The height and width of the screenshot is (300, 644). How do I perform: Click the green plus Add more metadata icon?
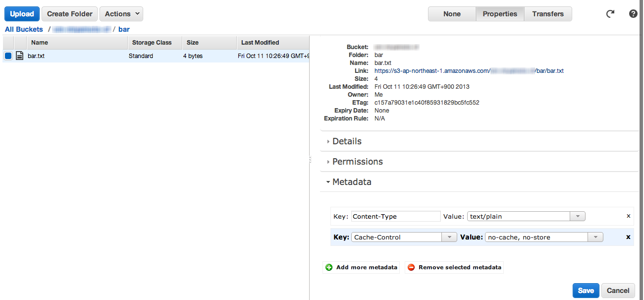pos(329,267)
